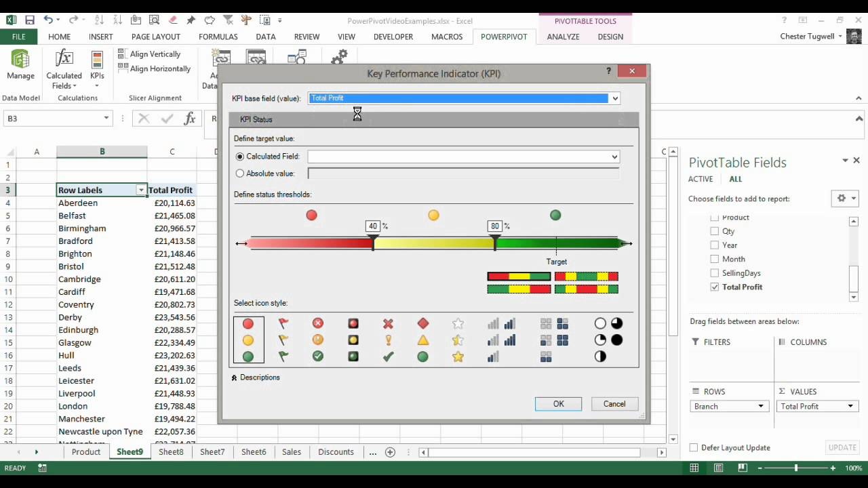Open the Branch field dropdown in ROWS
This screenshot has height=488, width=868.
(760, 407)
